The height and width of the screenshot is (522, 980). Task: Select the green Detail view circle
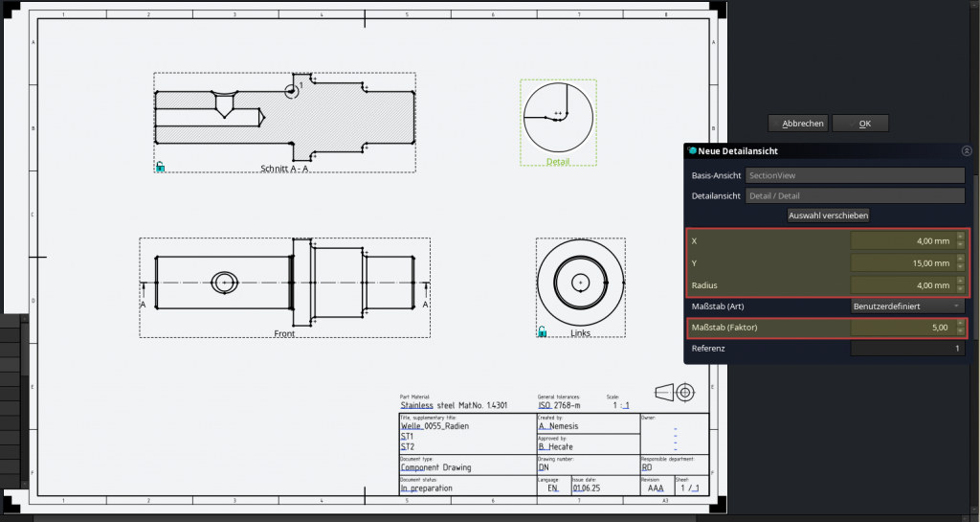[x=558, y=115]
